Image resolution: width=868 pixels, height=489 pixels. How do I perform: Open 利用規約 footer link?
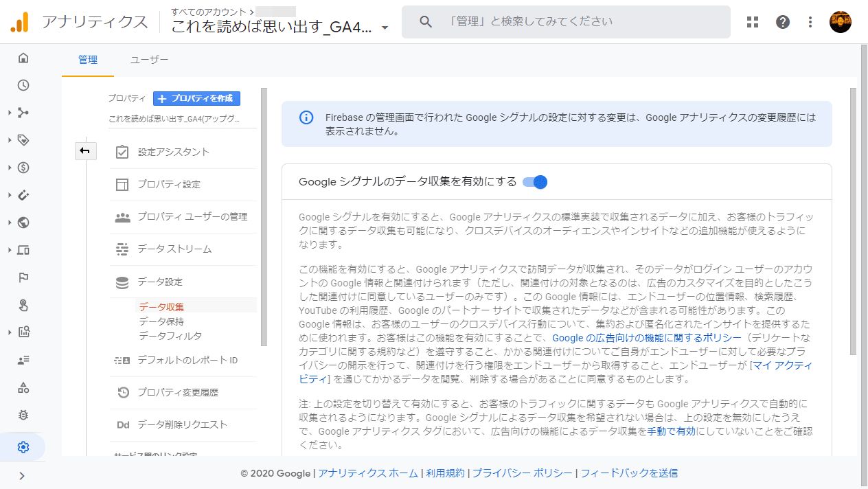pyautogui.click(x=445, y=473)
